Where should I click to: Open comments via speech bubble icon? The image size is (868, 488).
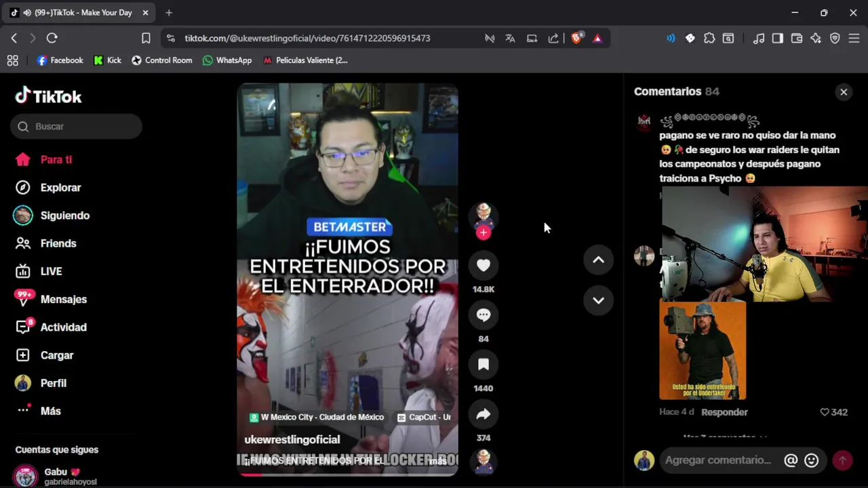point(484,314)
